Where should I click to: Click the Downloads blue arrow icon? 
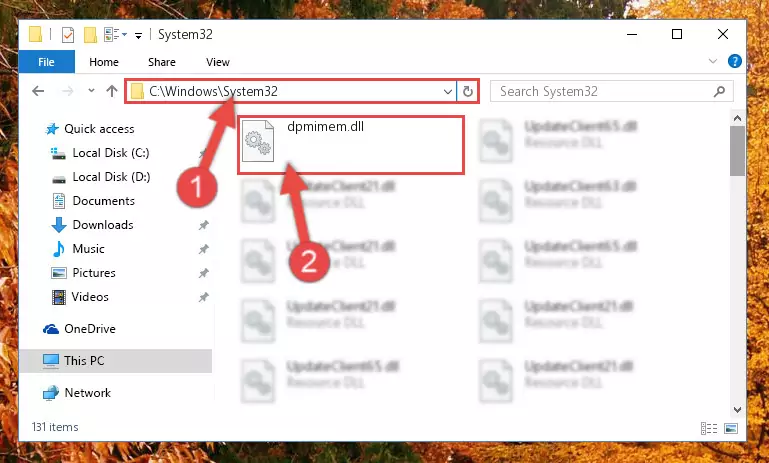coord(59,225)
